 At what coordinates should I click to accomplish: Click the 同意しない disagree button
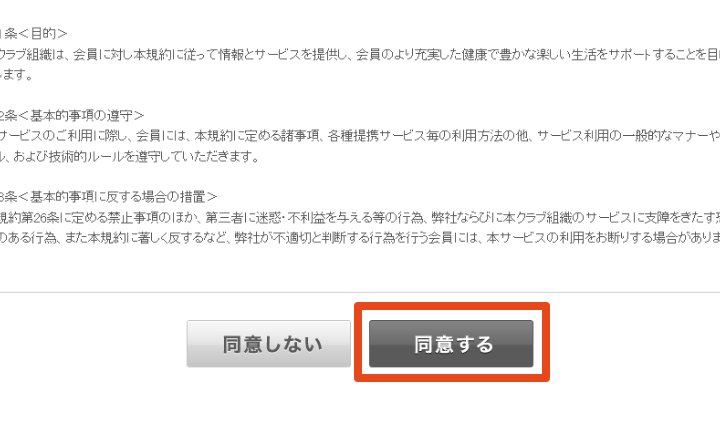[x=269, y=344]
